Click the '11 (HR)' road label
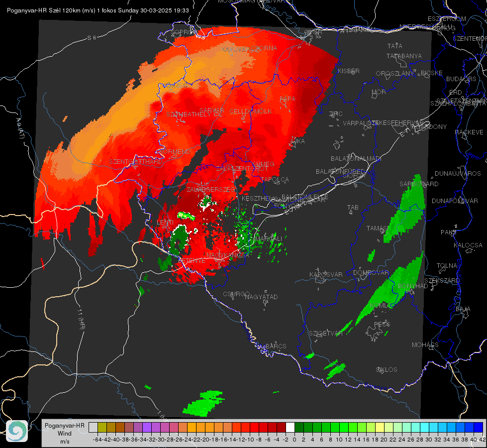Screen dimensions: 487x448 coord(81,320)
